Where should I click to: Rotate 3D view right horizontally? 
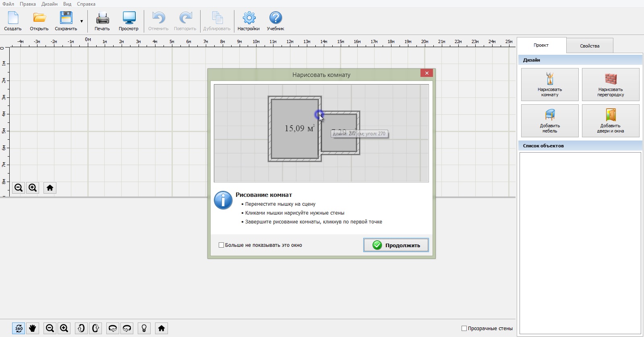tap(127, 328)
